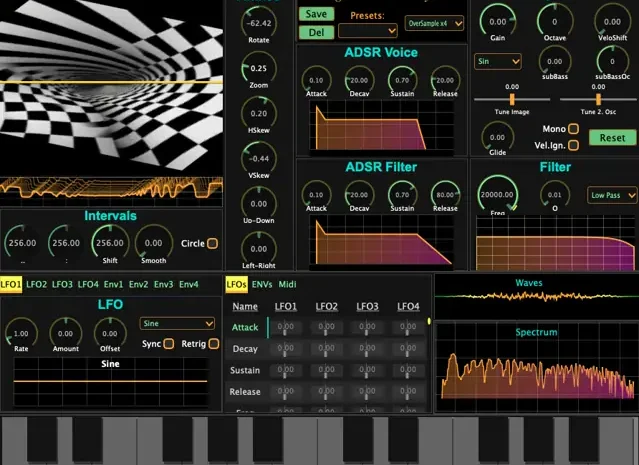Adjust the Zoom knob at 0.25
The image size is (639, 465).
point(259,68)
